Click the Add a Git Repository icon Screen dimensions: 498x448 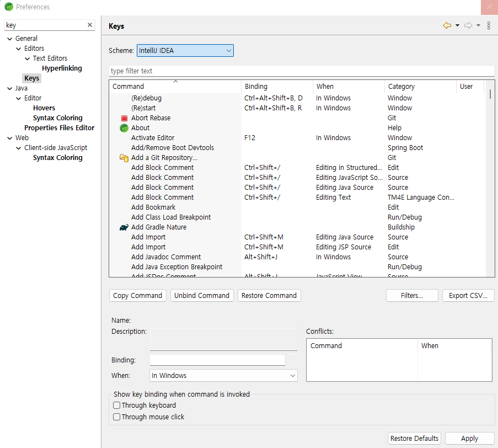pos(124,158)
